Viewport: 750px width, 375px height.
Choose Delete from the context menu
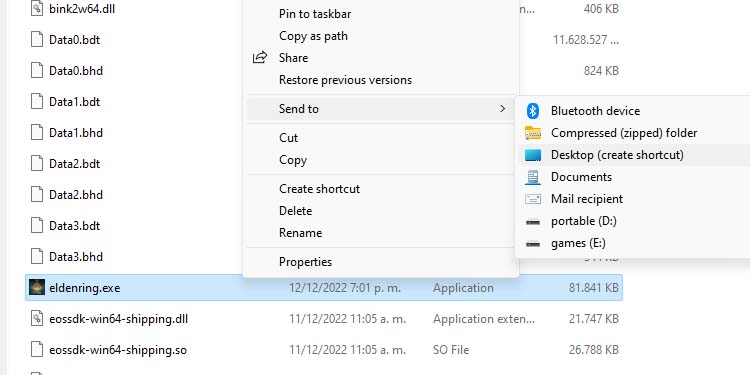pos(295,211)
